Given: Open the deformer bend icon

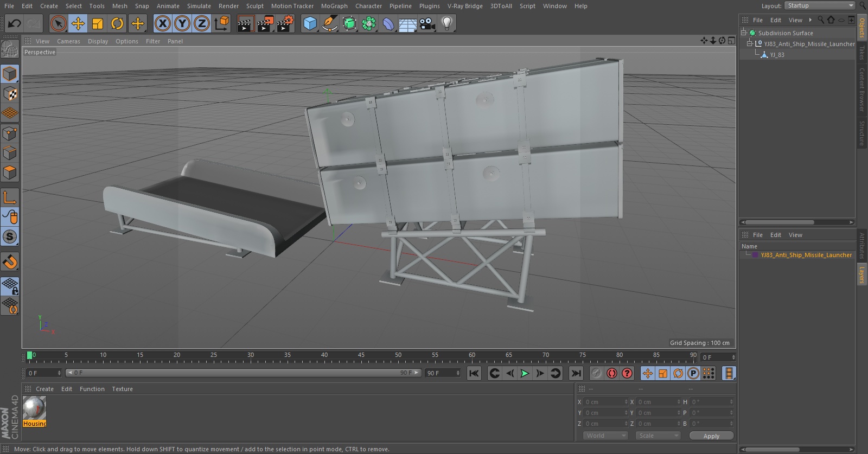Looking at the screenshot, I should 388,23.
